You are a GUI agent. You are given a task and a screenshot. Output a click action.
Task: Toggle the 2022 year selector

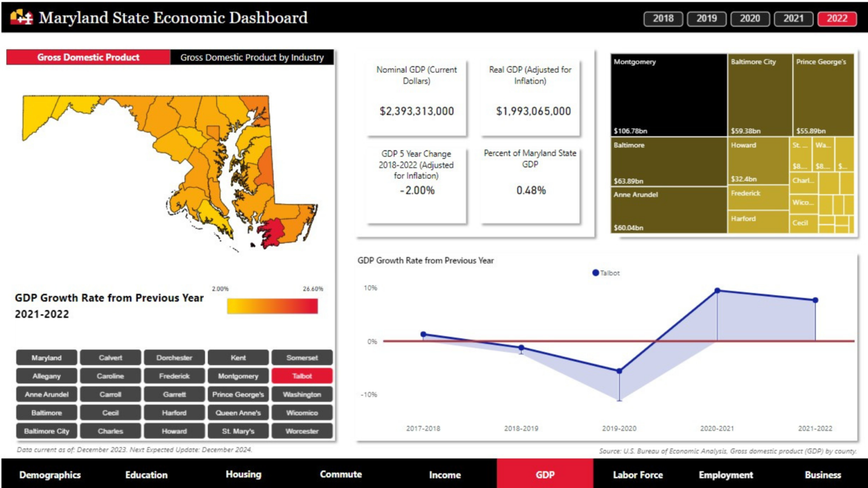(837, 19)
